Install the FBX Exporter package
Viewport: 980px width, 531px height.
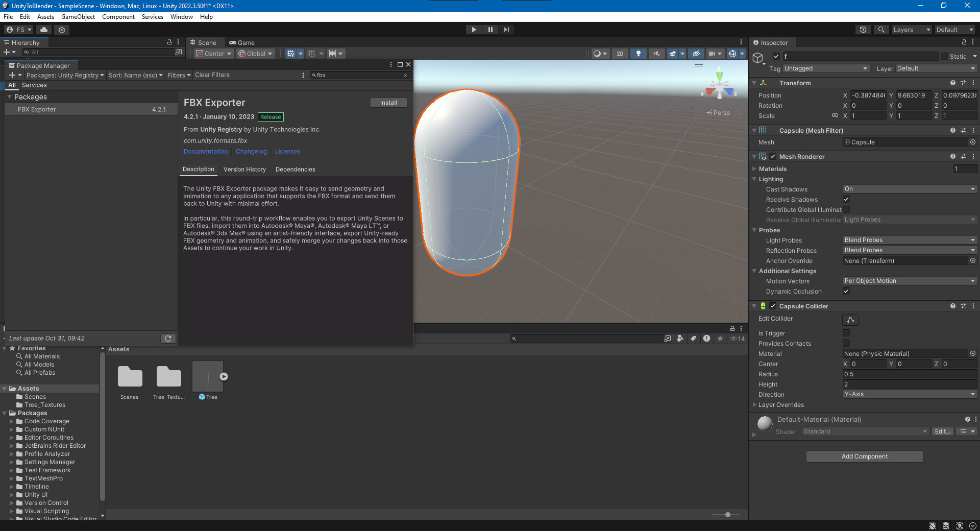click(388, 103)
